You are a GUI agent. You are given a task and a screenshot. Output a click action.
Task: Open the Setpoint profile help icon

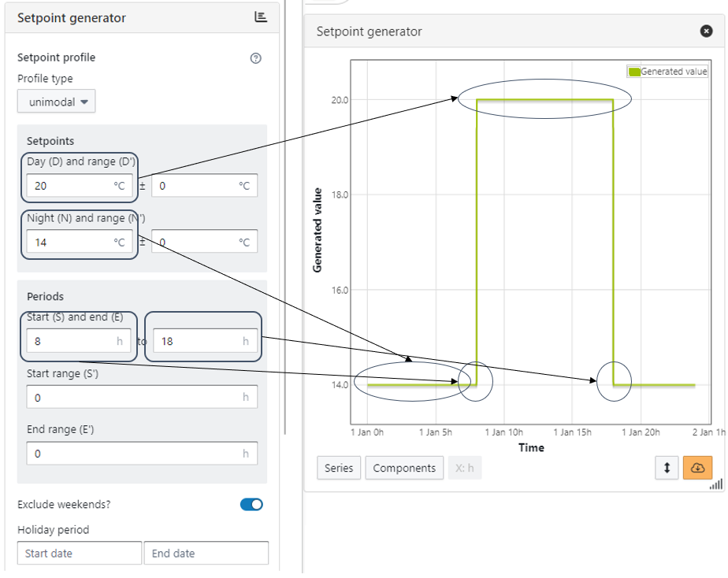point(255,58)
